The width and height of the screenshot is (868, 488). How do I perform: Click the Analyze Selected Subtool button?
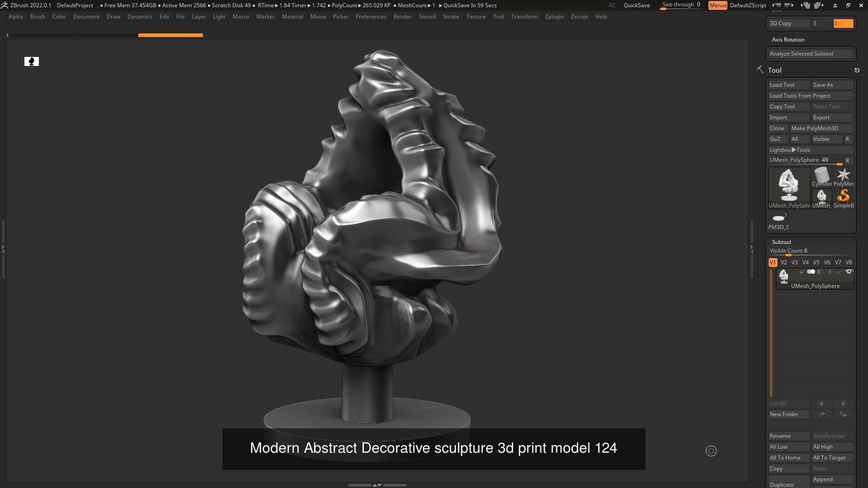pyautogui.click(x=811, y=54)
